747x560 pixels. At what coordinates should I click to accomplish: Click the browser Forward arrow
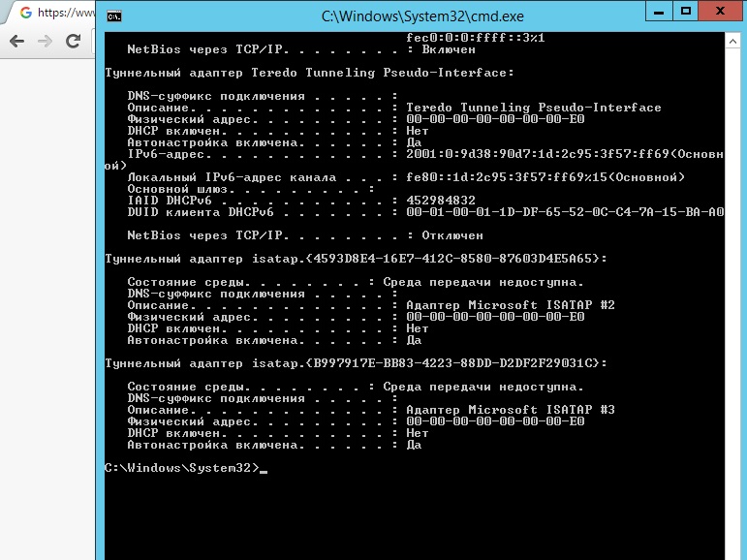point(45,42)
